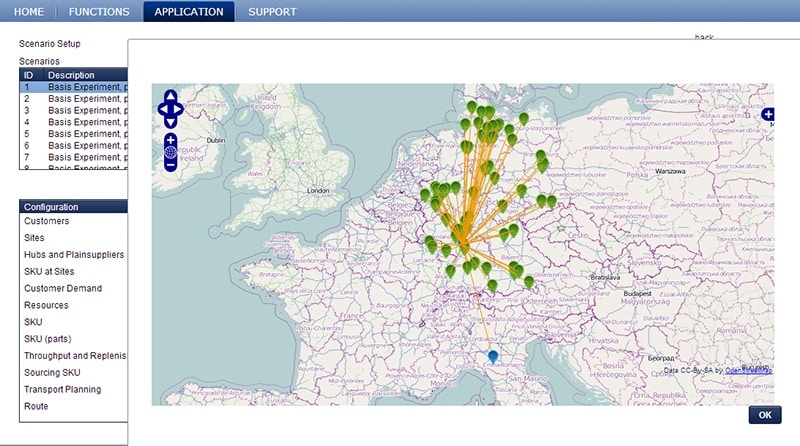
Task: Click the Configuration panel header
Action: 73,207
